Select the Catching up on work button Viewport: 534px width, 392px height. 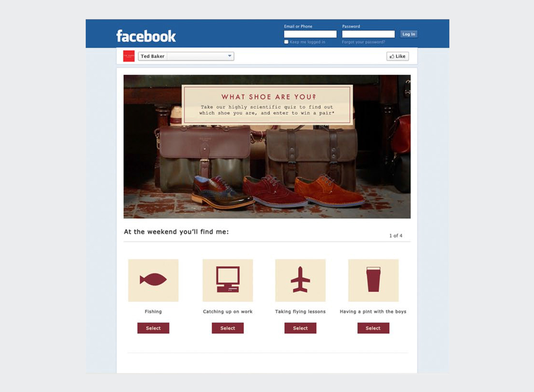click(228, 328)
